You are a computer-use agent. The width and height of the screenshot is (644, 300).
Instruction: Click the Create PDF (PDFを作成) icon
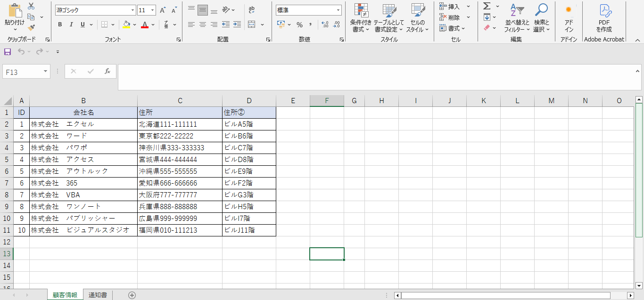(x=604, y=18)
